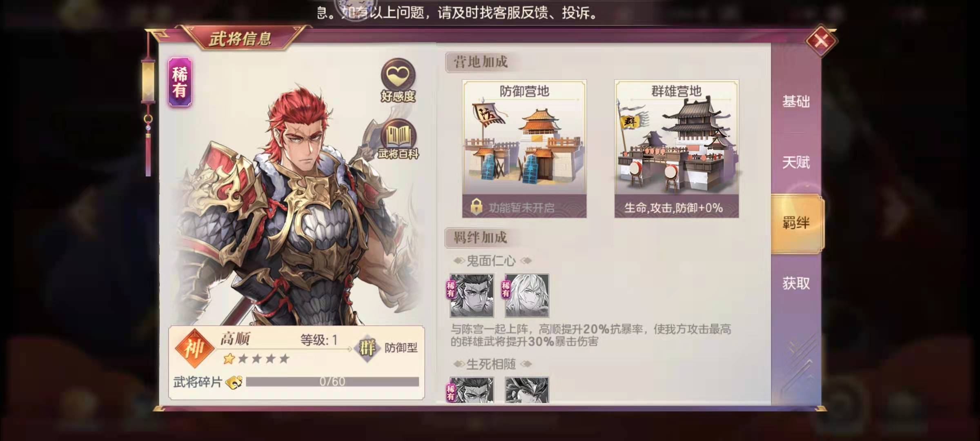Tap second hero portrait under 生死相随
980x441 pixels.
tap(527, 390)
